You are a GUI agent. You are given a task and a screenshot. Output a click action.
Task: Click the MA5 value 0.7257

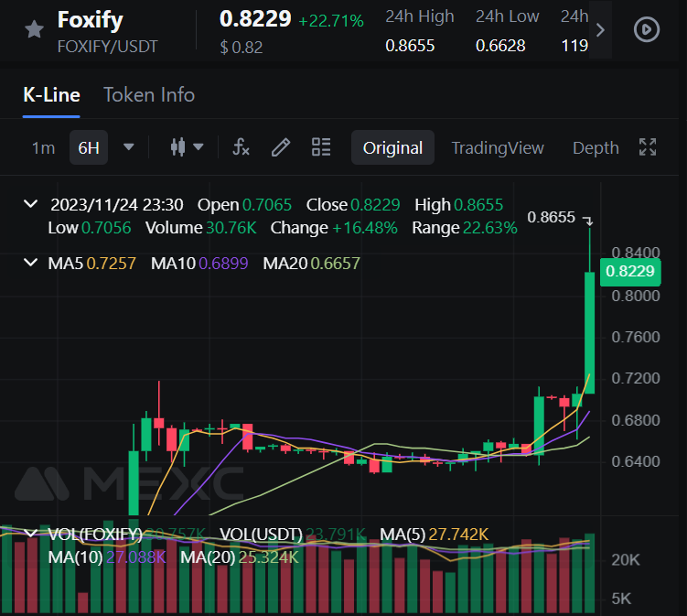coord(112,264)
